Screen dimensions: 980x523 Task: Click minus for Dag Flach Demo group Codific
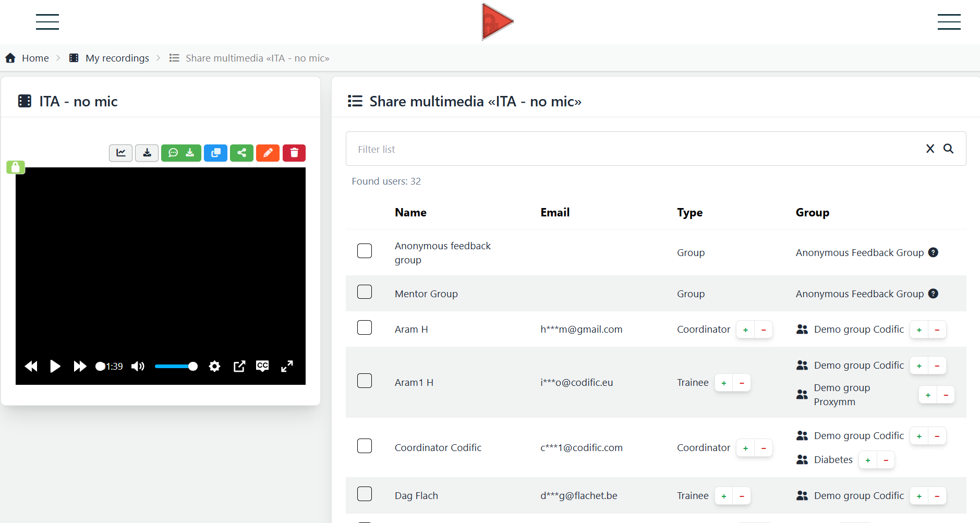click(x=937, y=496)
